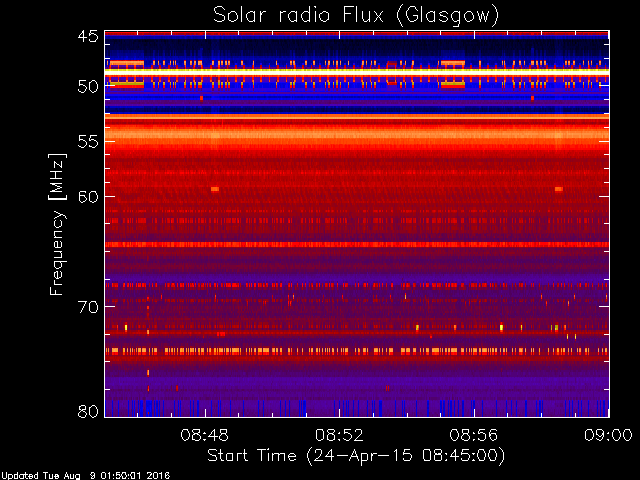Viewport: 640px width, 480px height.
Task: Click the 'Updated Tue Aug 9' timestamp text
Action: click(85, 476)
